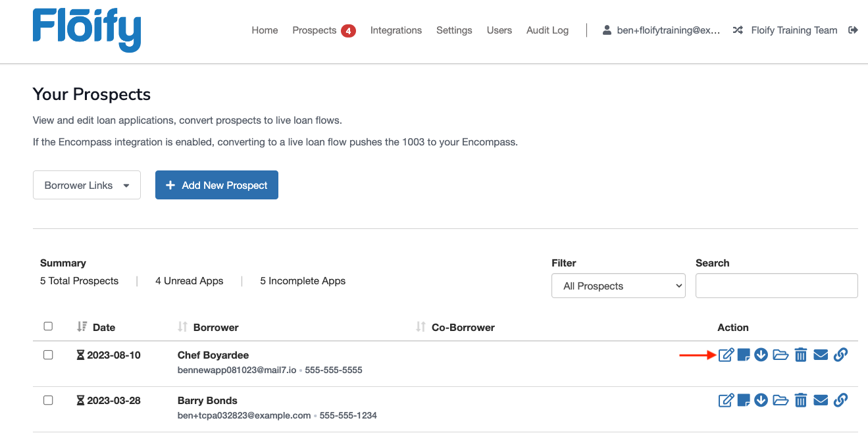868x433 pixels.
Task: Download Chef Boyardee's application
Action: coord(761,355)
